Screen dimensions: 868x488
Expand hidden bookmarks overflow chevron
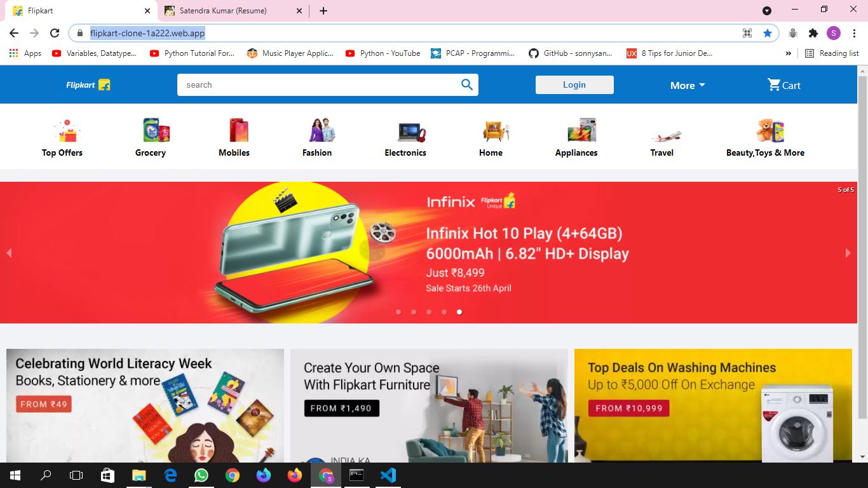click(x=789, y=53)
